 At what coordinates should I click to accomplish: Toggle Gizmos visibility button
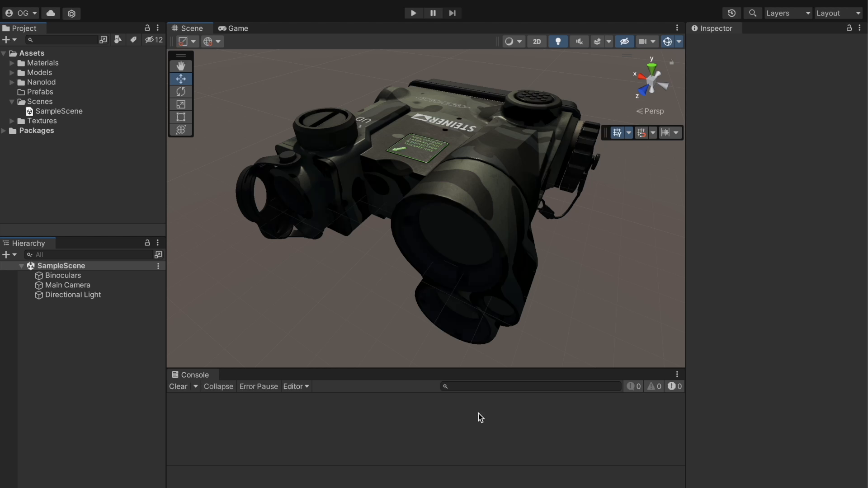point(667,42)
